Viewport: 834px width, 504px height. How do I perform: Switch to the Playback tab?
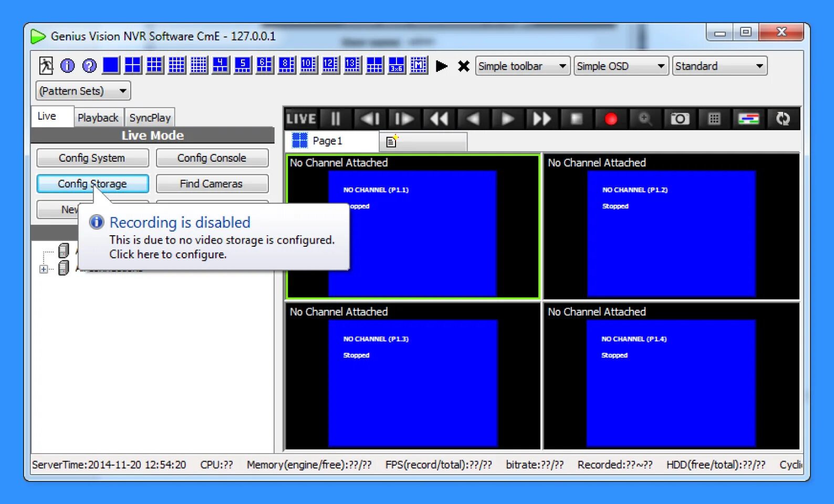coord(98,118)
